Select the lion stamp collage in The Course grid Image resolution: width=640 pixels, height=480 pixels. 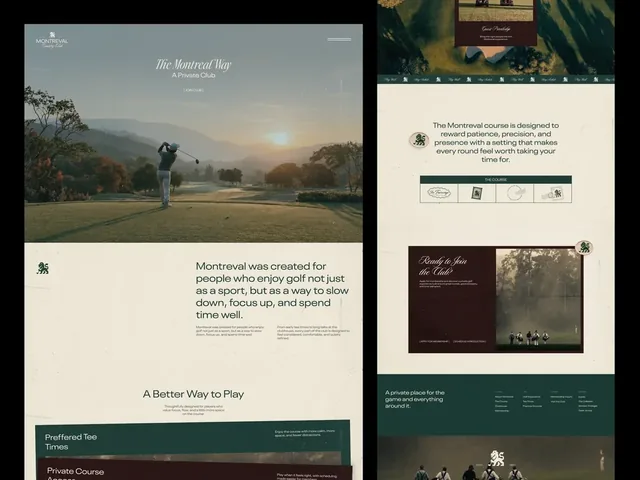tap(552, 193)
